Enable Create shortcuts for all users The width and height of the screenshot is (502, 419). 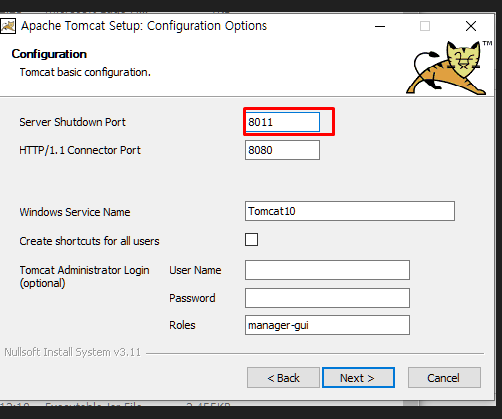pos(251,240)
